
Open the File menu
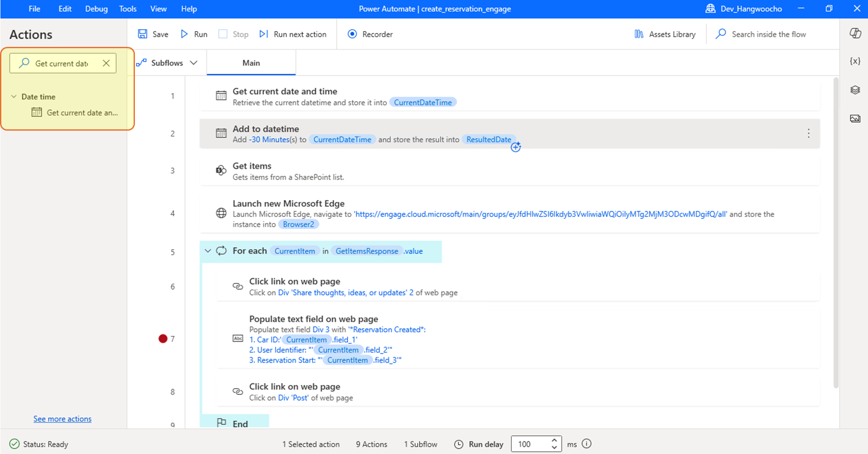(34, 9)
